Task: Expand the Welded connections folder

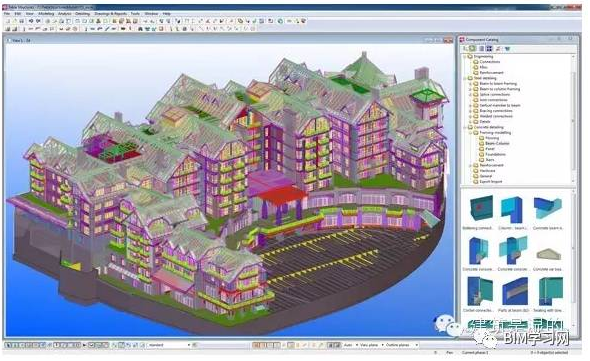Action: 470,116
